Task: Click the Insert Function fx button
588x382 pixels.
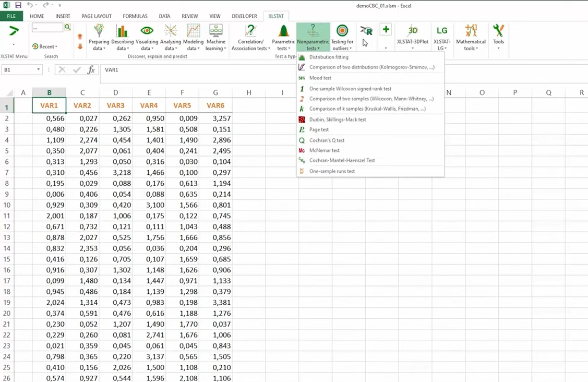Action: click(91, 69)
